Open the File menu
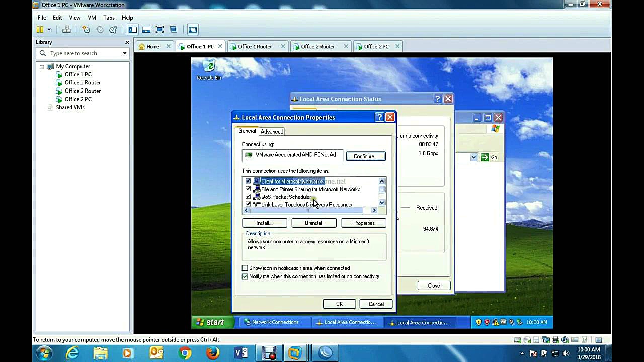 click(x=42, y=18)
